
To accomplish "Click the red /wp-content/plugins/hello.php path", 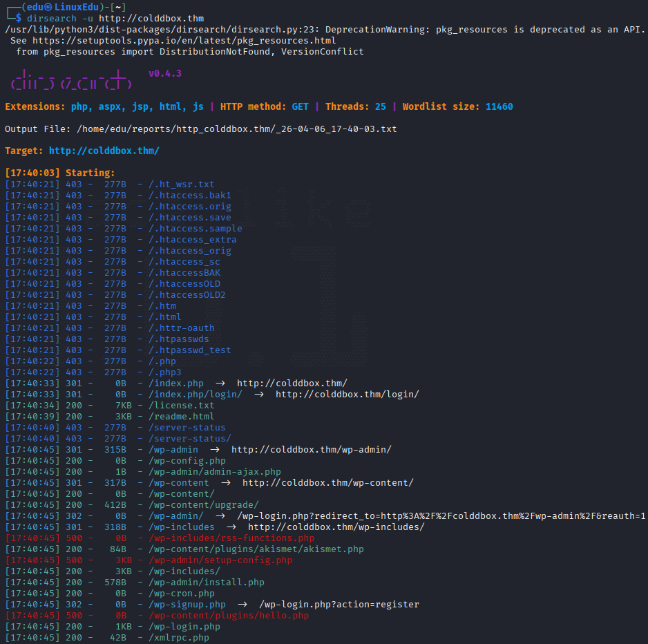I will pos(229,616).
